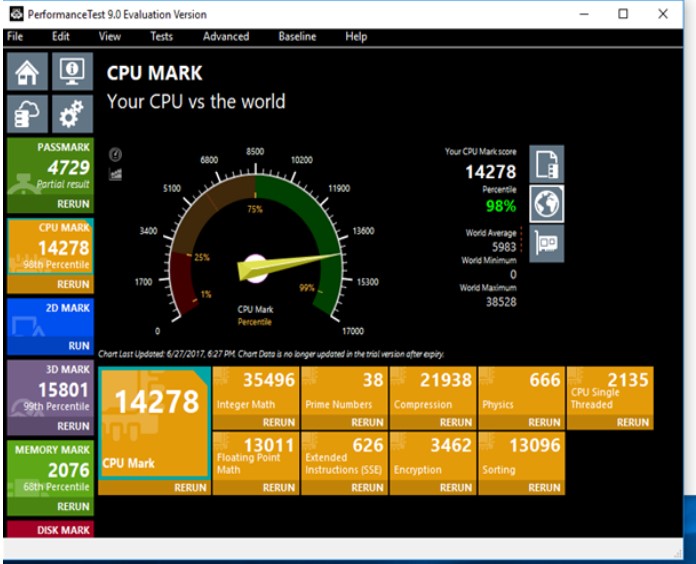Rerun the Encryption test

pyautogui.click(x=455, y=488)
